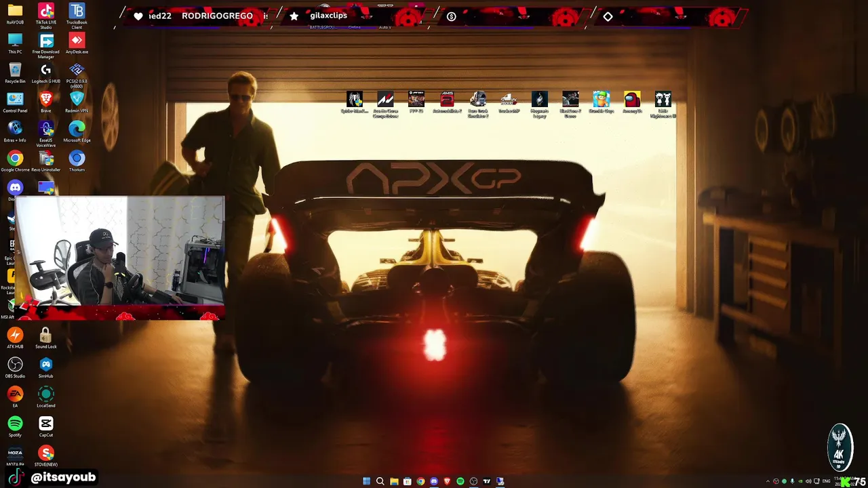Open File Explorer from taskbar
Image resolution: width=868 pixels, height=488 pixels.
point(394,481)
